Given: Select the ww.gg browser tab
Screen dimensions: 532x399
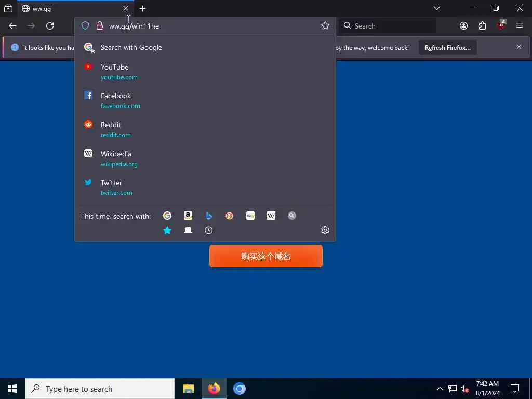Looking at the screenshot, I should pyautogui.click(x=75, y=8).
